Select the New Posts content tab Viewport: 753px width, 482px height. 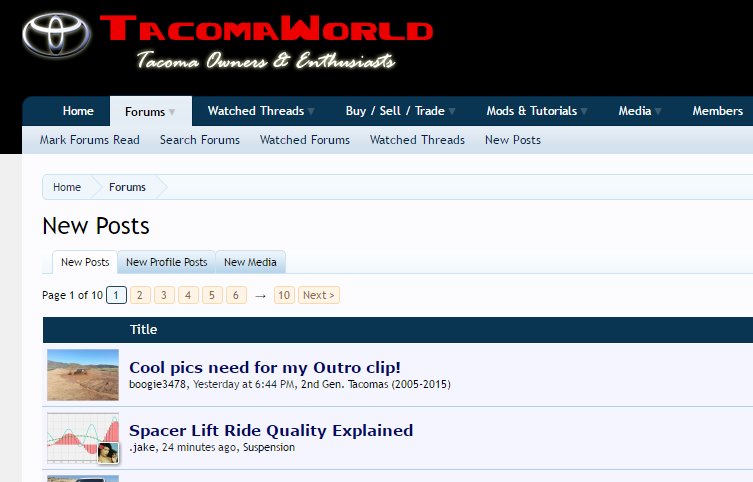click(85, 262)
